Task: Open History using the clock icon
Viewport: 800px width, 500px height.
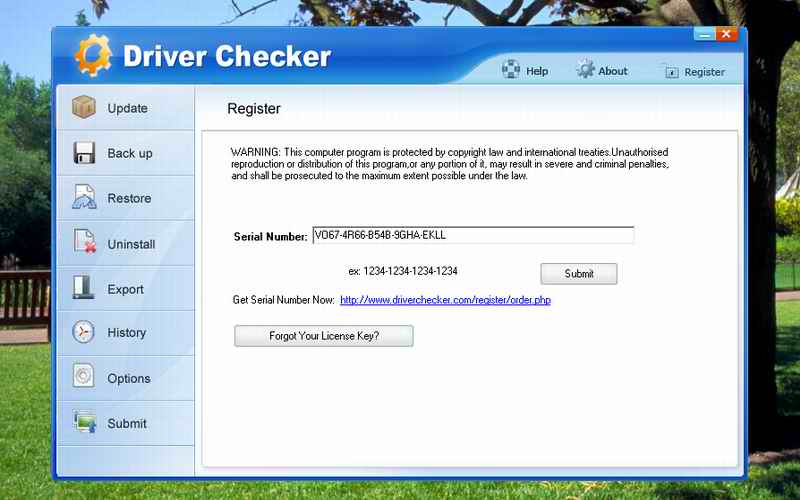Action: tap(84, 333)
